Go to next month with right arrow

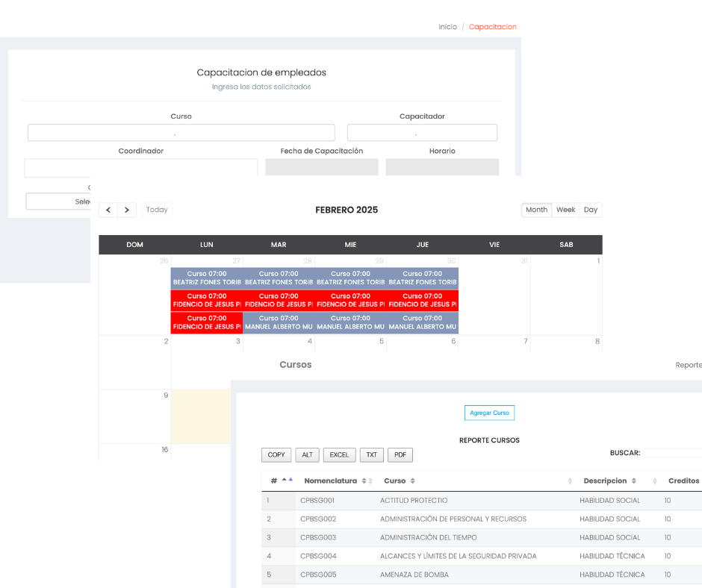tap(127, 210)
